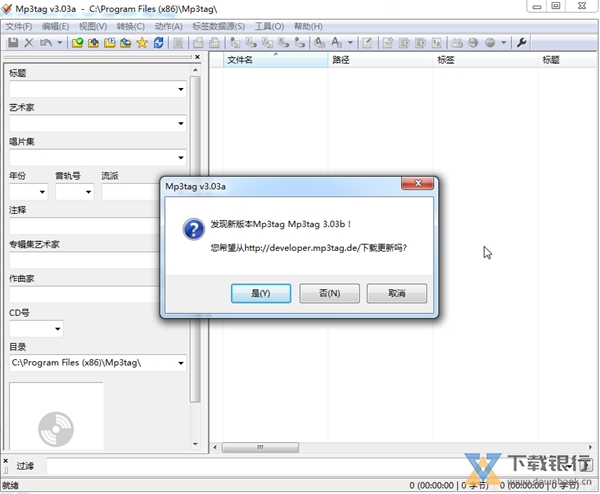Expand the 唱片集 field dropdown

pos(181,158)
